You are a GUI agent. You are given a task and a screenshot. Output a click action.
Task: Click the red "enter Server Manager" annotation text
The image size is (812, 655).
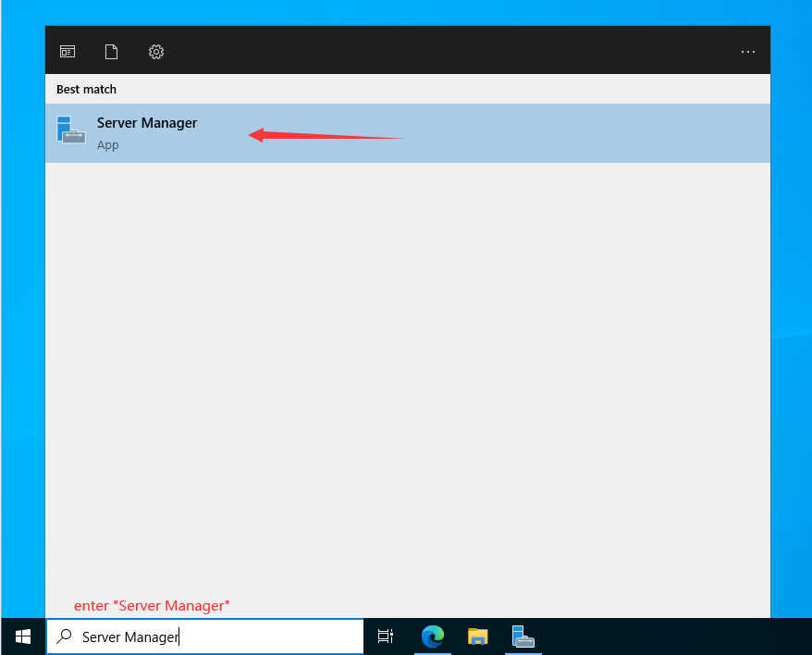(x=152, y=606)
